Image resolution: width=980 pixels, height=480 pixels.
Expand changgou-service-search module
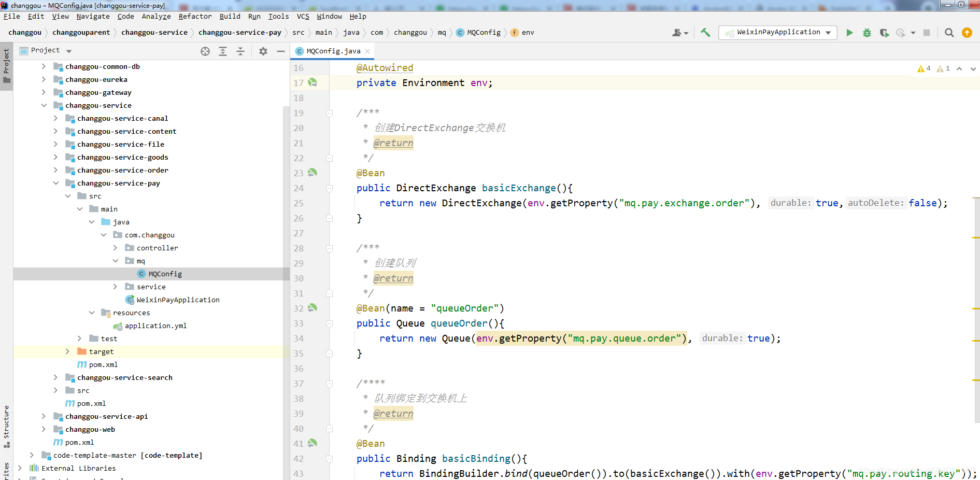(x=55, y=377)
